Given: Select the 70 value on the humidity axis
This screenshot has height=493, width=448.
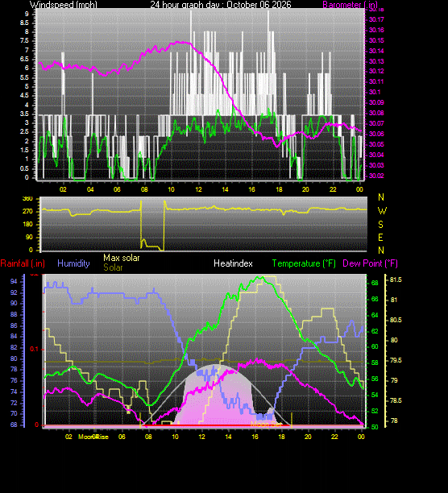Looking at the screenshot, I should point(14,414).
